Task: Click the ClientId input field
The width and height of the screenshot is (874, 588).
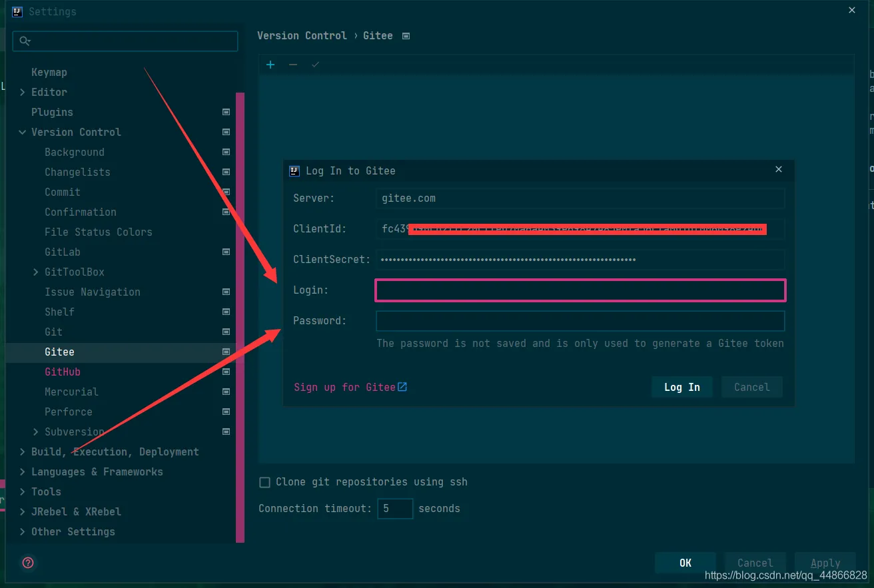Action: pyautogui.click(x=580, y=229)
